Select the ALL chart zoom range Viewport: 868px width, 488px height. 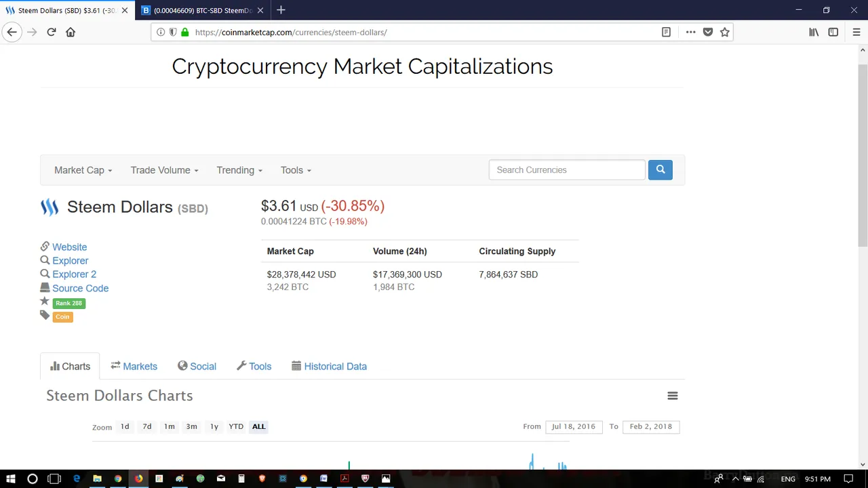pyautogui.click(x=259, y=426)
